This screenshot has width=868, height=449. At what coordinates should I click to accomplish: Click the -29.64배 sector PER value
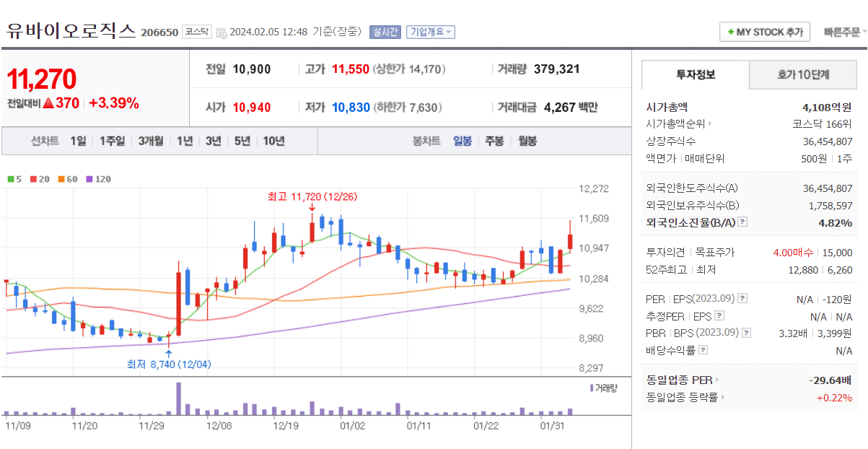pos(830,380)
